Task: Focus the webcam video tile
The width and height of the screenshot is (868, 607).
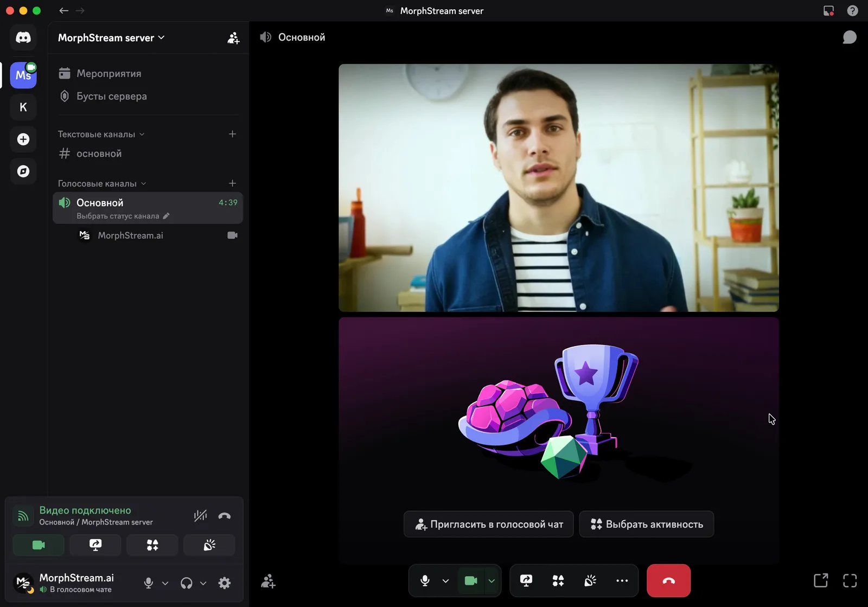Action: [559, 188]
